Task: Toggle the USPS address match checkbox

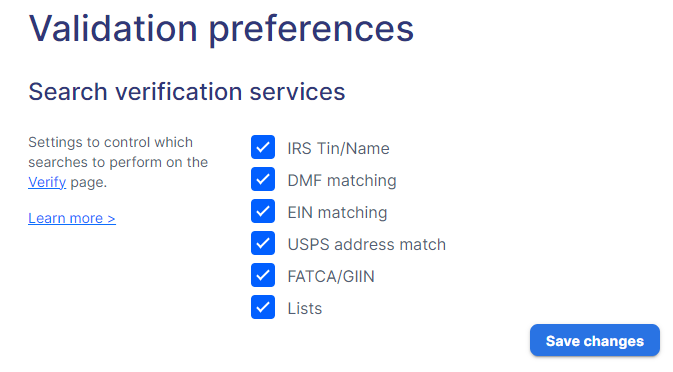Action: [263, 243]
